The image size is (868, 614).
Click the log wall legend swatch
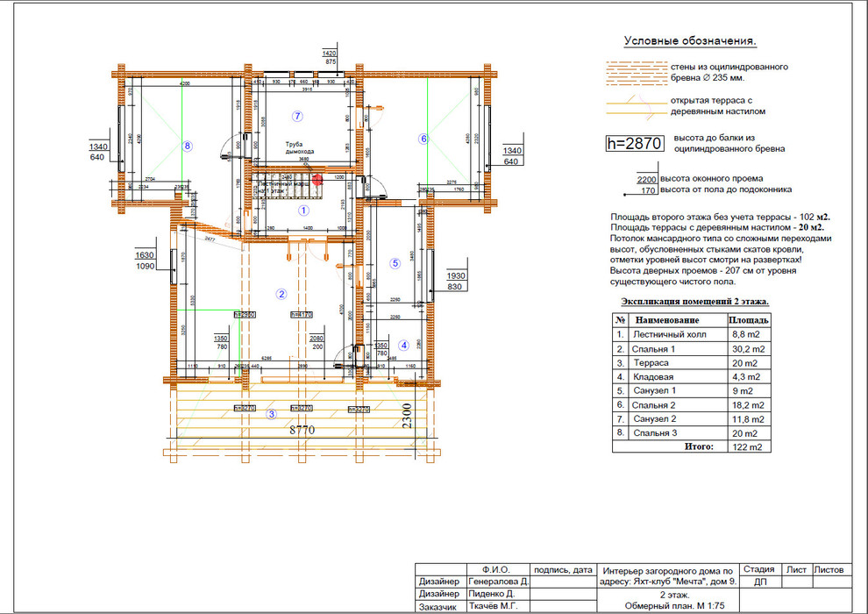point(637,72)
